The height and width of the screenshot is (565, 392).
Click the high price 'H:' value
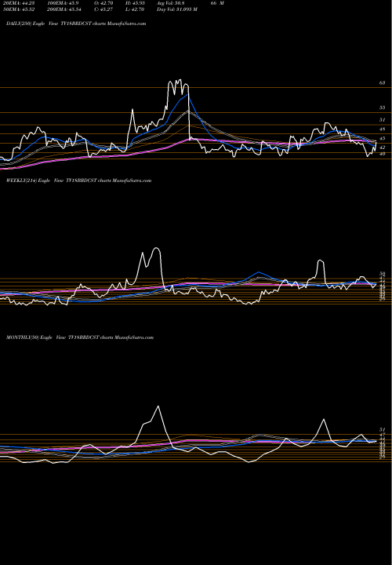pyautogui.click(x=134, y=3)
